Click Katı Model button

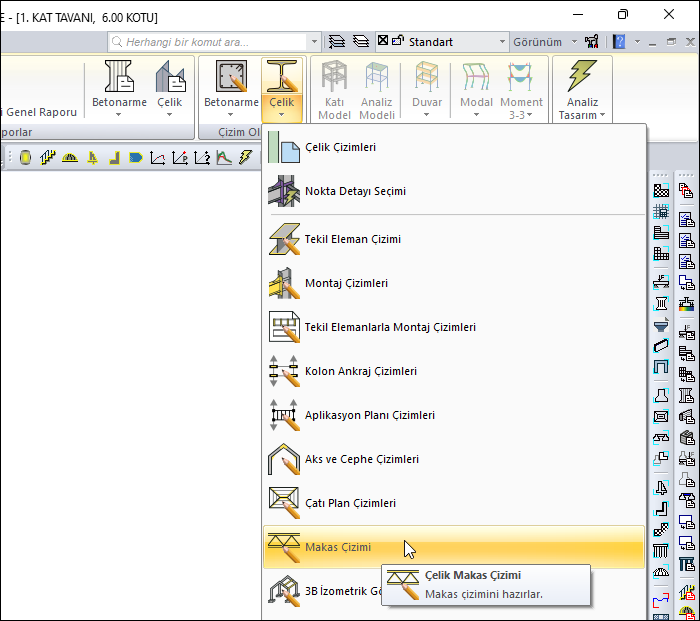pyautogui.click(x=334, y=90)
